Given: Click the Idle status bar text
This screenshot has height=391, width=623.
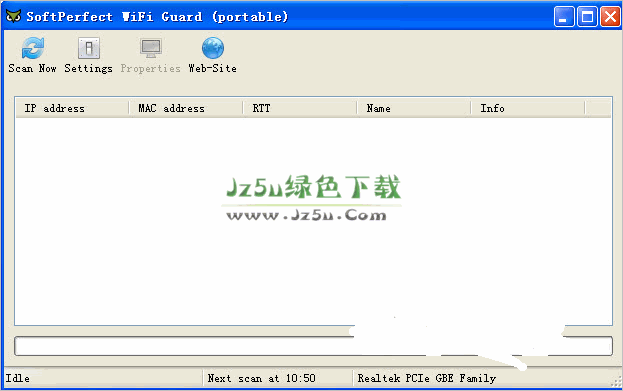Looking at the screenshot, I should pyautogui.click(x=17, y=378).
